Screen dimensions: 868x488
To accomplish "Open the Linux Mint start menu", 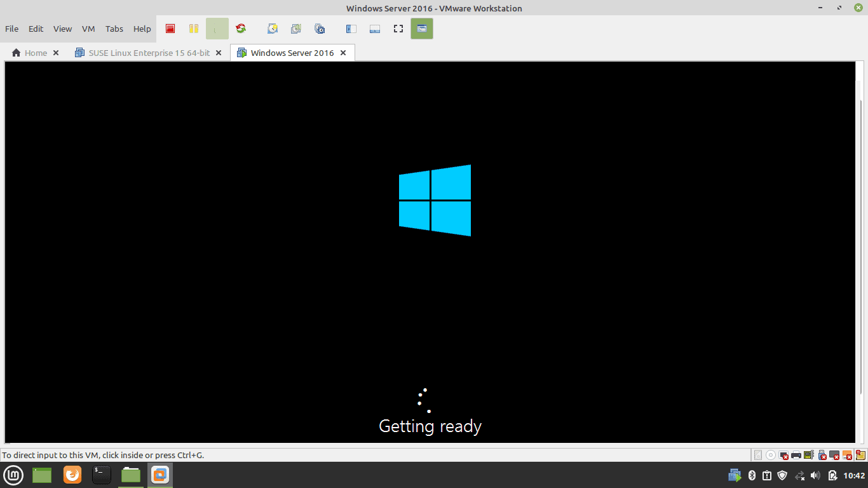I will [14, 475].
